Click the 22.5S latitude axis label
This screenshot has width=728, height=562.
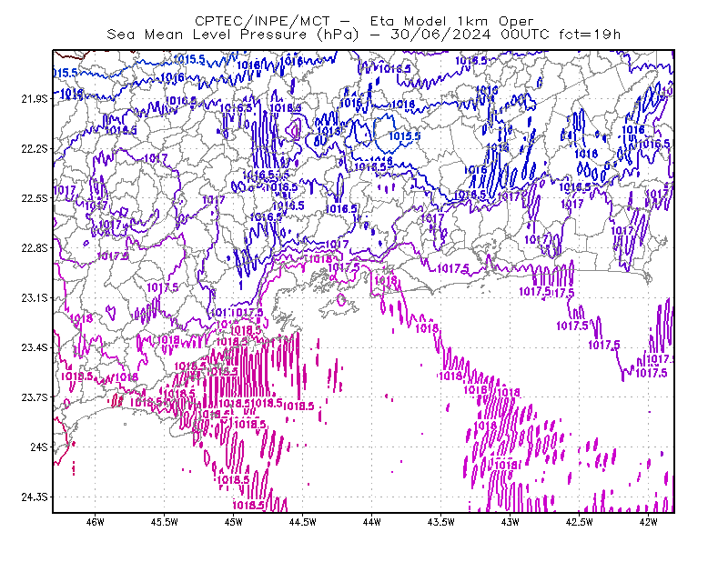click(x=35, y=198)
